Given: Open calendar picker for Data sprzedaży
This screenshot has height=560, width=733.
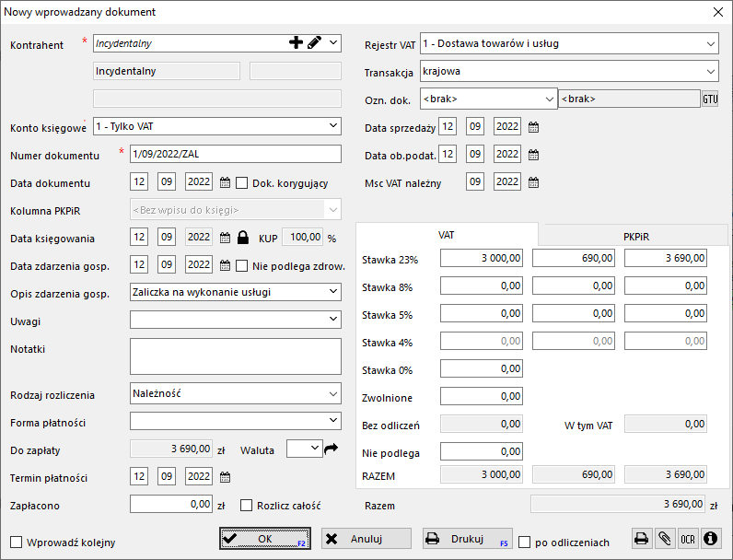Looking at the screenshot, I should pyautogui.click(x=533, y=127).
